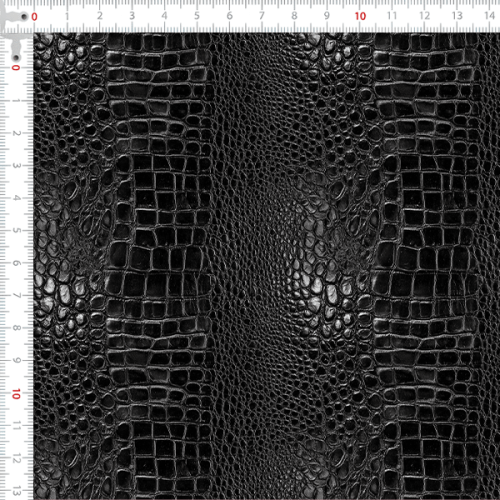Click the number 3 on the left ruler
Image resolution: width=500 pixels, height=500 pixels.
click(x=16, y=165)
